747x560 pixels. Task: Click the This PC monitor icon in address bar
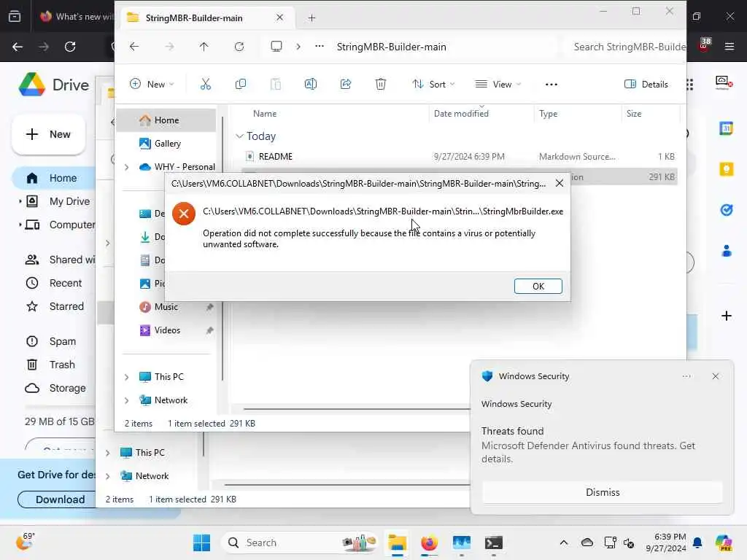[x=276, y=47]
